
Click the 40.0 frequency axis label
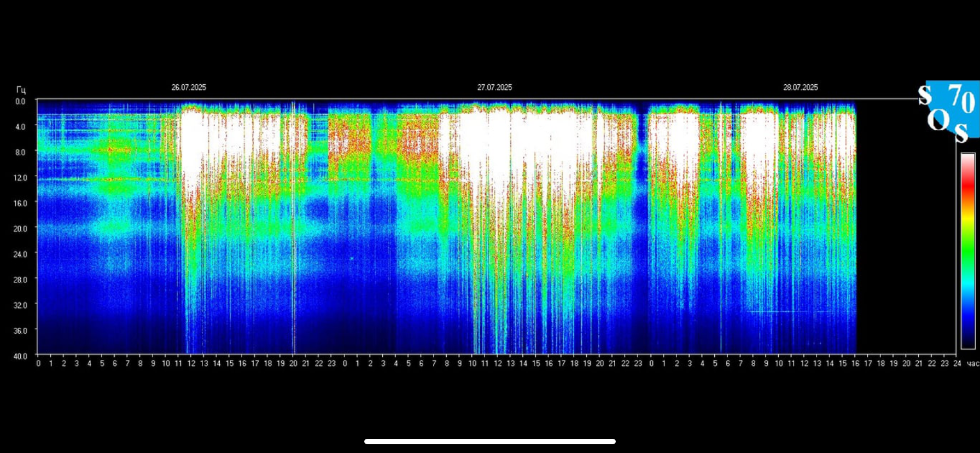pyautogui.click(x=20, y=356)
